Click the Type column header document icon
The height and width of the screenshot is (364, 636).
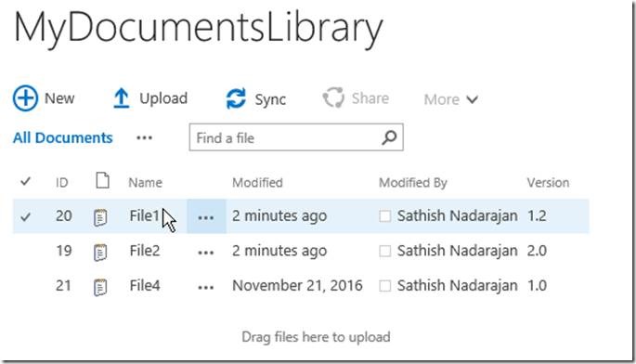coord(103,180)
